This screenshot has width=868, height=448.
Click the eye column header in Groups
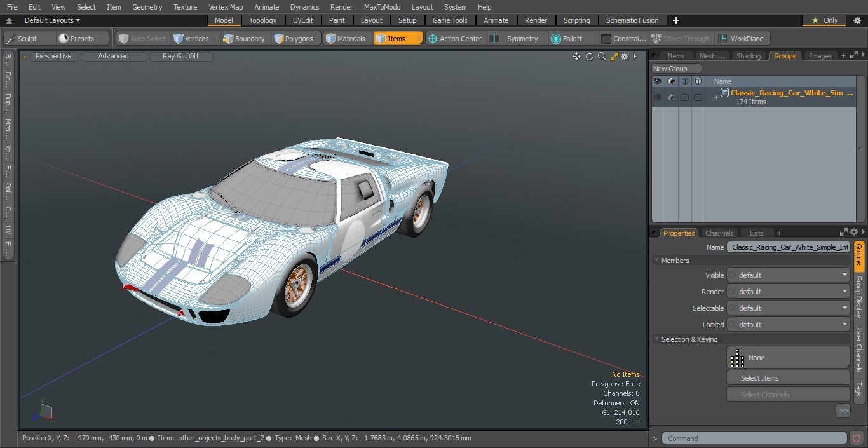click(658, 81)
